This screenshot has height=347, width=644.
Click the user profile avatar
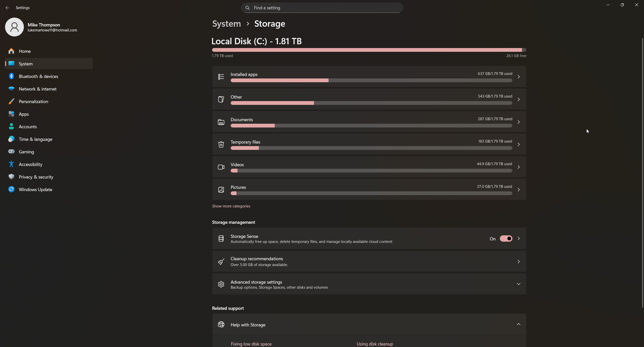14,27
